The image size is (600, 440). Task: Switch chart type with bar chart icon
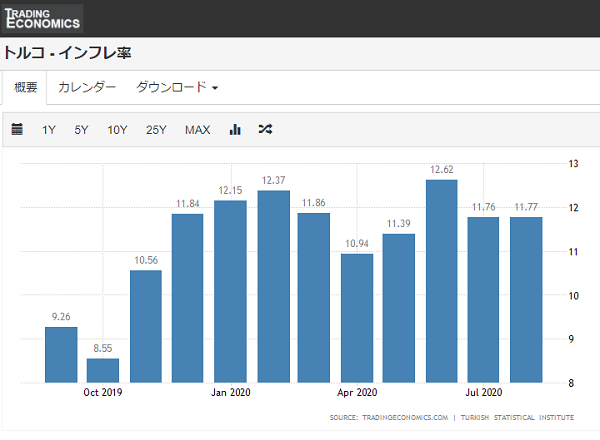[235, 129]
